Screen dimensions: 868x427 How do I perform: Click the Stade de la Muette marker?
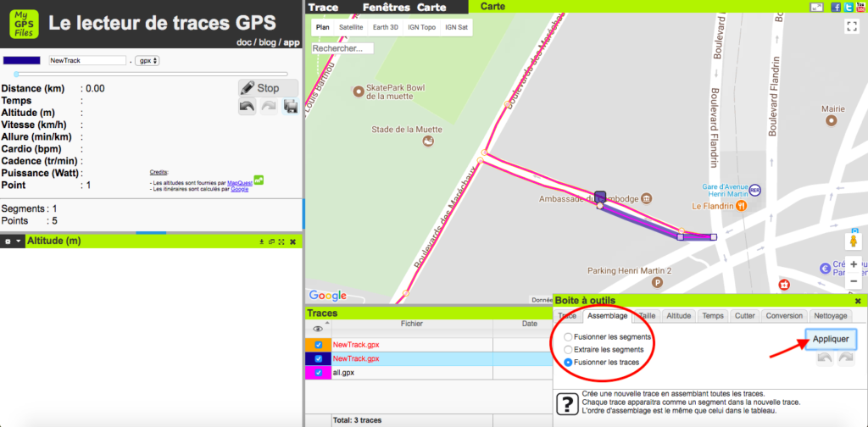point(427,141)
